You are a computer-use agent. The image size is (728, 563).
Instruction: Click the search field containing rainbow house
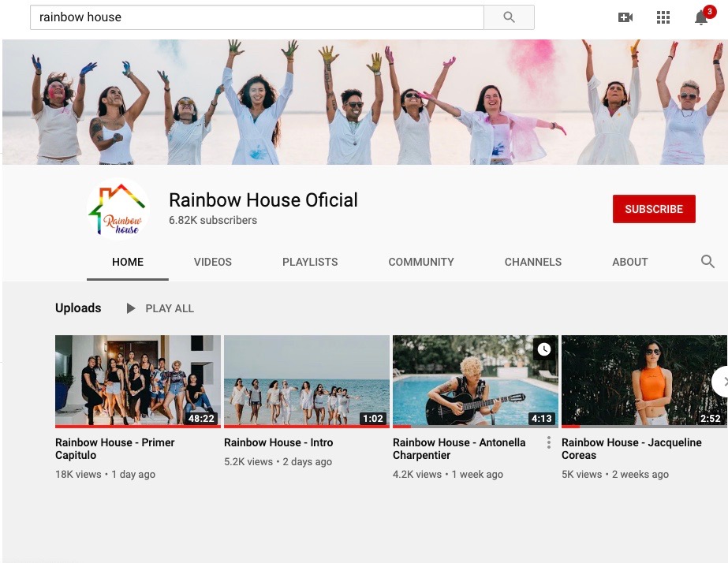[x=256, y=17]
